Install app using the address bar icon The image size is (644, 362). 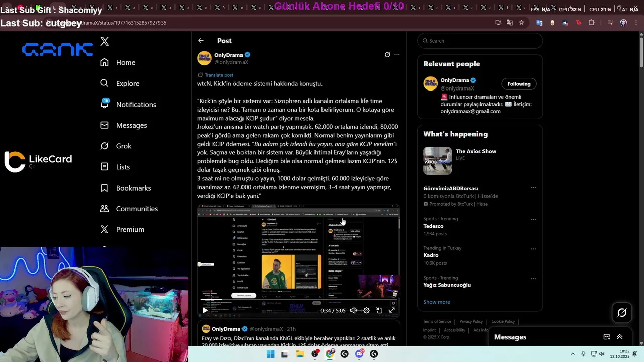click(x=498, y=23)
